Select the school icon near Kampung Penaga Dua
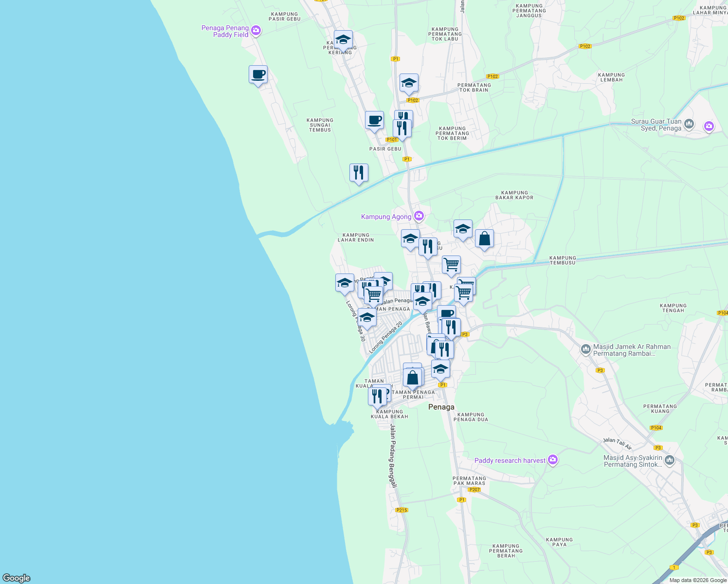 point(440,369)
